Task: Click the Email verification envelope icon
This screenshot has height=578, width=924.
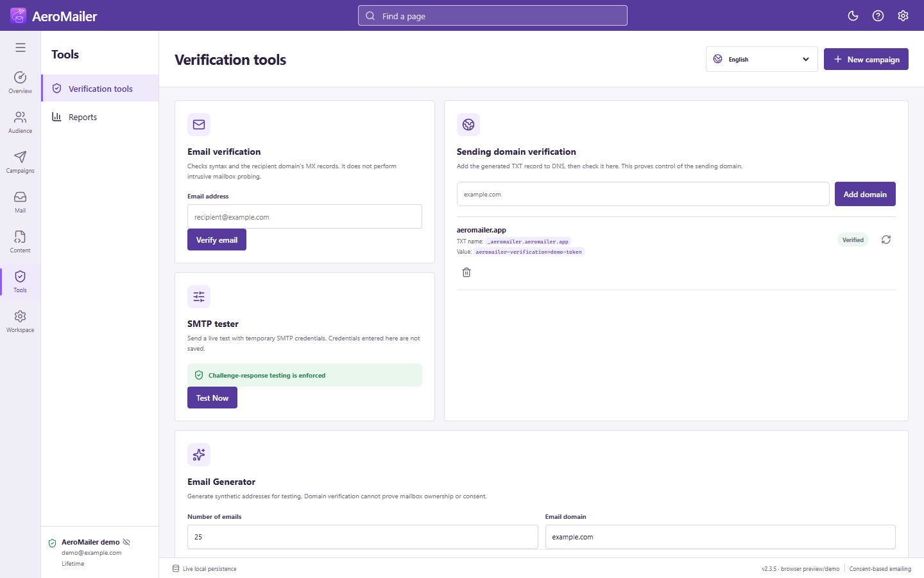Action: [199, 125]
